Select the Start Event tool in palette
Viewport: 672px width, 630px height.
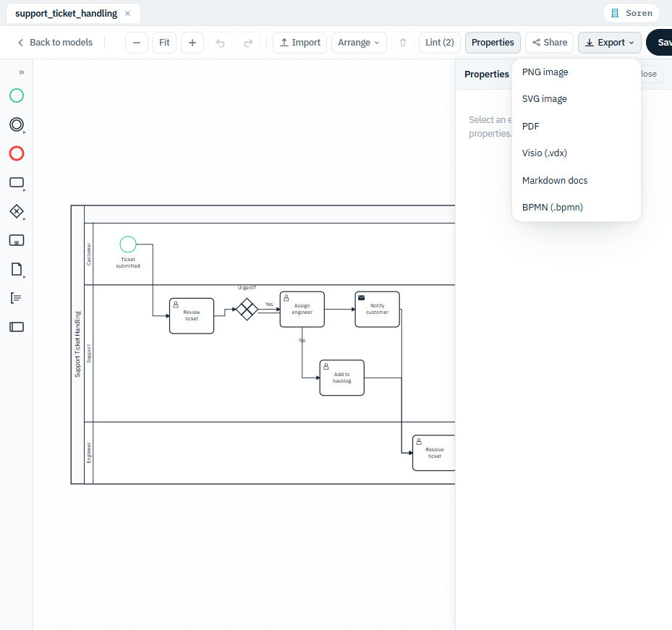[x=17, y=95]
